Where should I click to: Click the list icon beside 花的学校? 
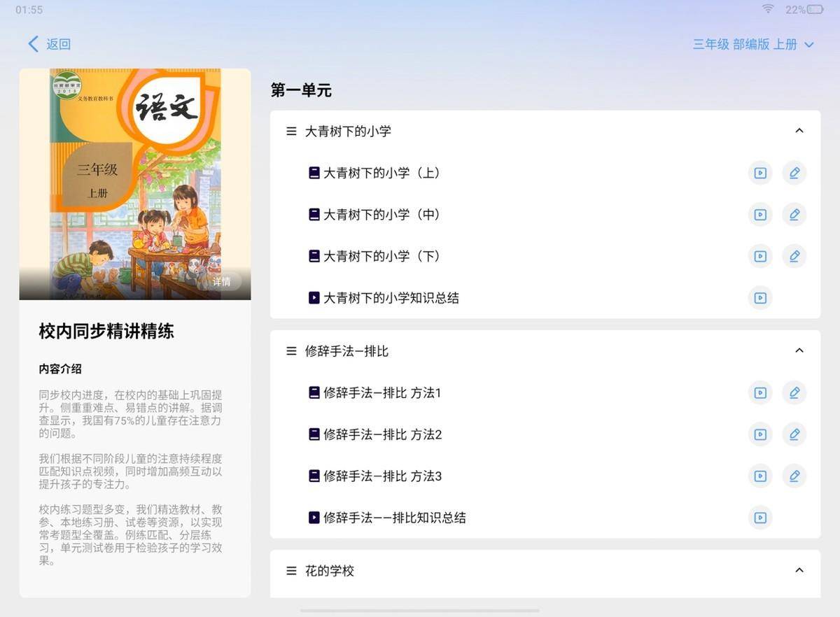tap(291, 571)
